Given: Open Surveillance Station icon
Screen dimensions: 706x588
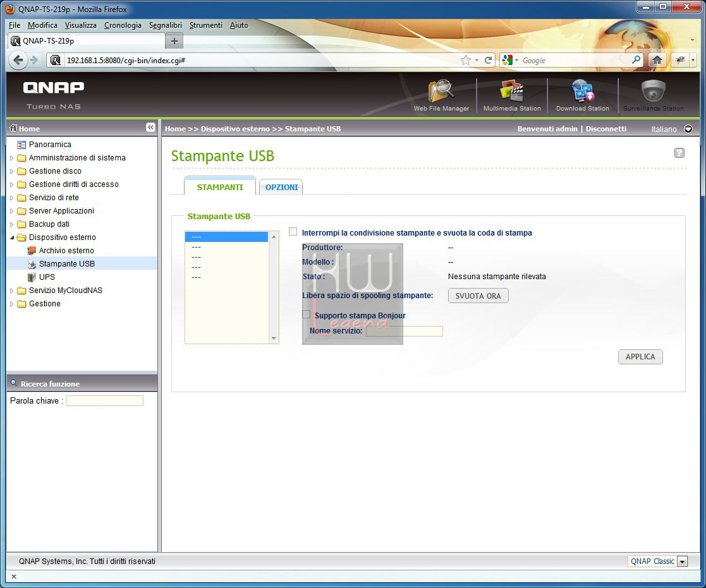Looking at the screenshot, I should (x=654, y=92).
